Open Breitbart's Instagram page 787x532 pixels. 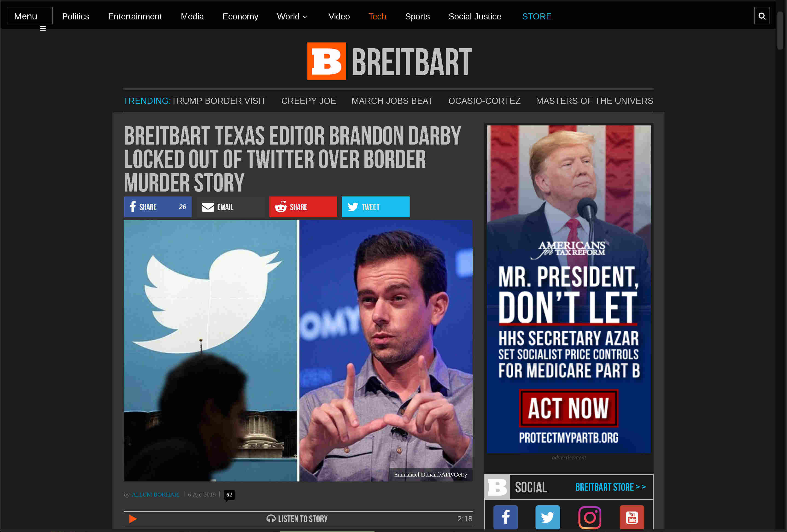(589, 517)
